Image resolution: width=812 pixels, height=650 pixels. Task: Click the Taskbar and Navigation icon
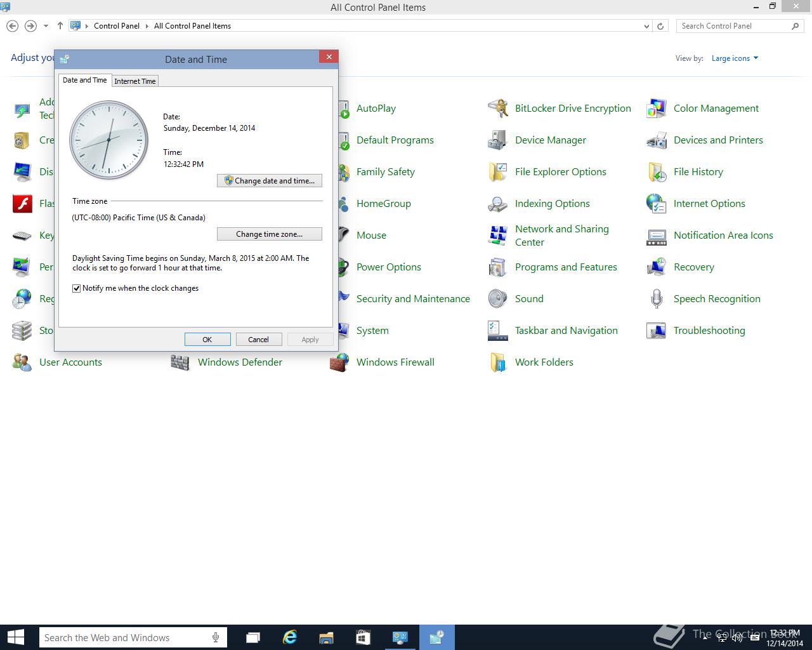tap(498, 331)
